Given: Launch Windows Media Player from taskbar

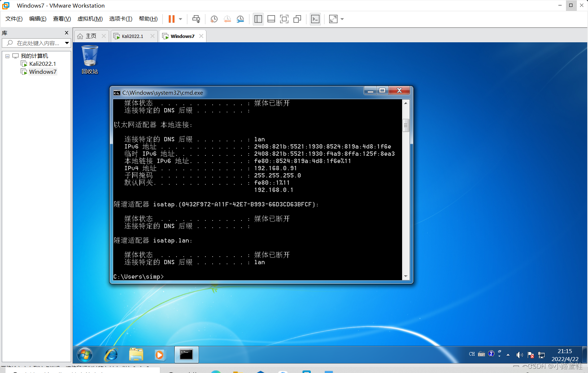Looking at the screenshot, I should click(x=159, y=355).
